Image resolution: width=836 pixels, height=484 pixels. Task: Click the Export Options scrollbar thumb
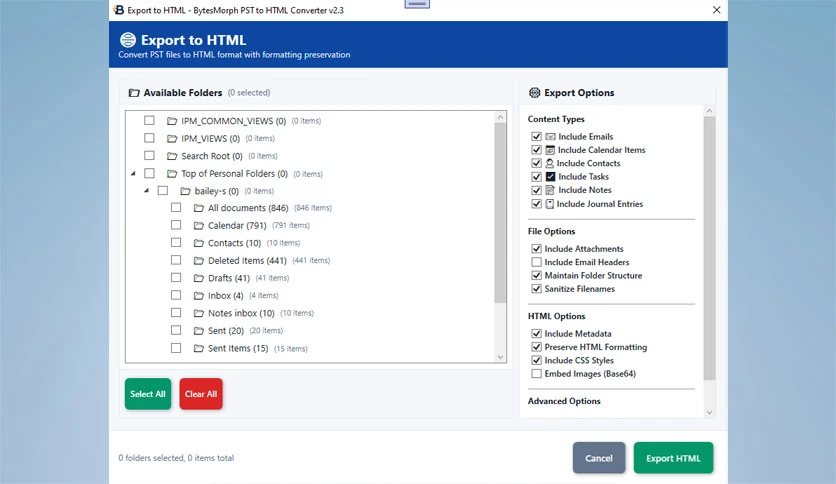coord(709,248)
